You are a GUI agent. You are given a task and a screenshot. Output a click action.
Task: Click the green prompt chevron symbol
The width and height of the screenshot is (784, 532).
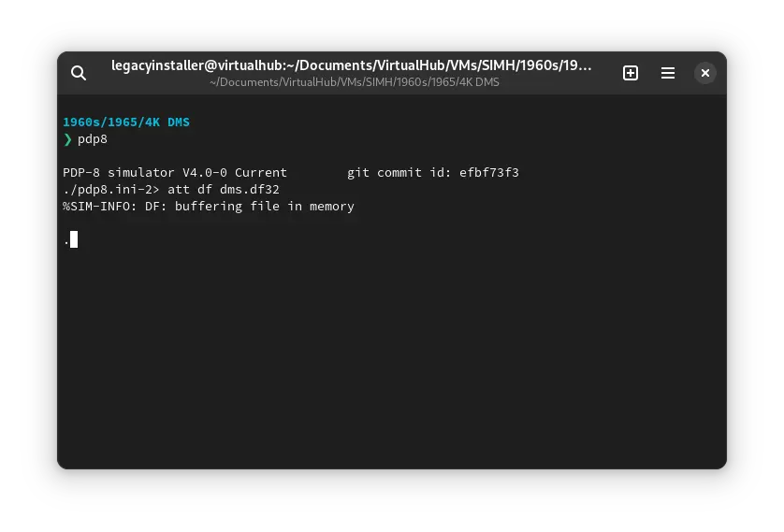tap(67, 139)
